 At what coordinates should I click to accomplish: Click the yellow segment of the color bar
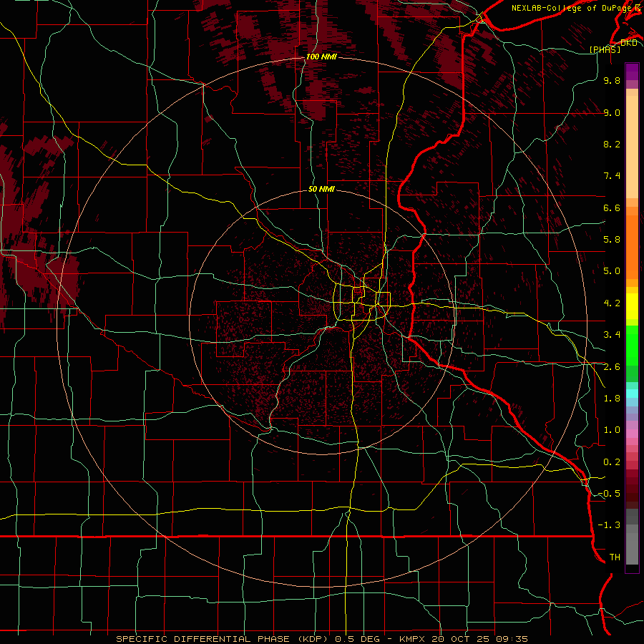[632, 306]
